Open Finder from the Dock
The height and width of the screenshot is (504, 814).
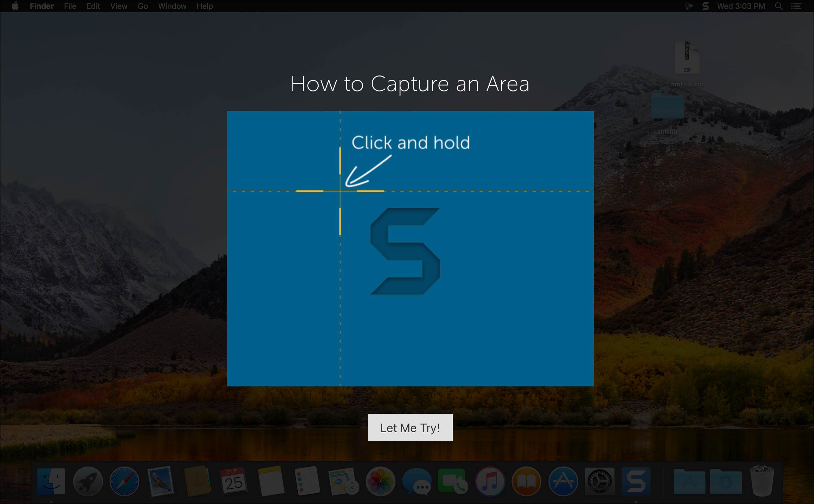51,481
